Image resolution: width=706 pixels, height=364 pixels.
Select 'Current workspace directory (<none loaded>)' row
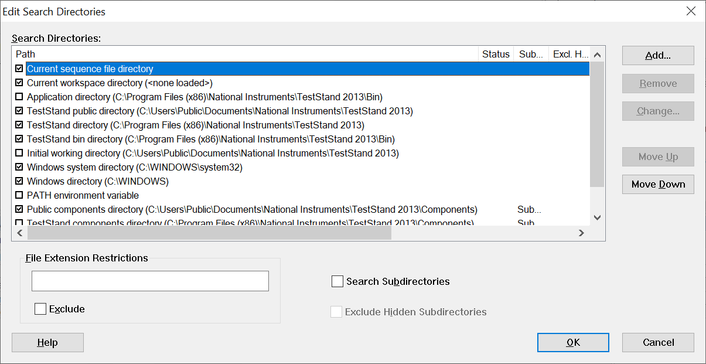[x=120, y=83]
